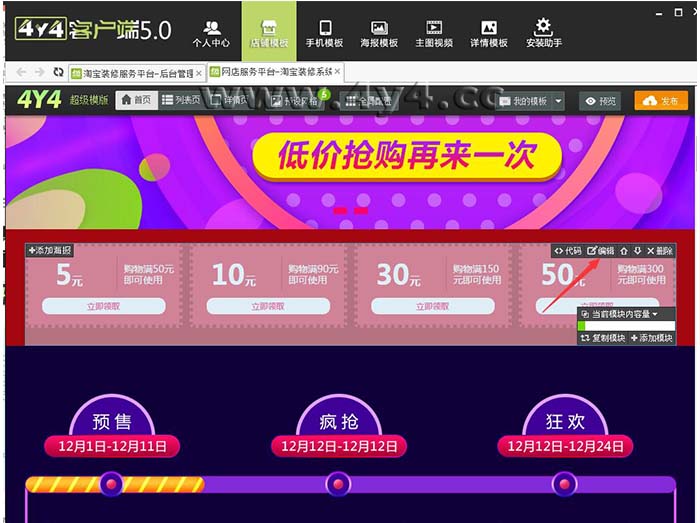Reload page with browser refresh icon
The image size is (700, 523).
(59, 73)
